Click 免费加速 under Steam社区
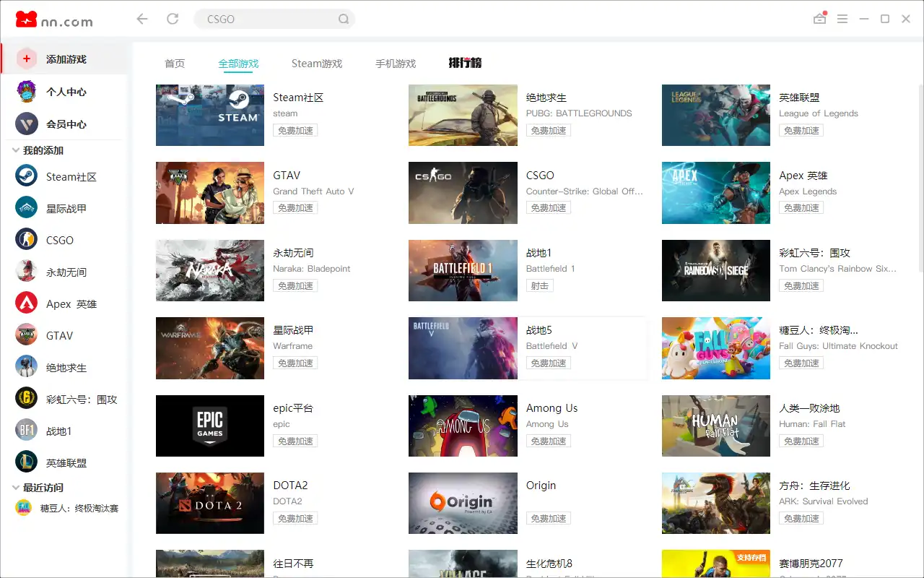The width and height of the screenshot is (924, 578). pyautogui.click(x=296, y=131)
